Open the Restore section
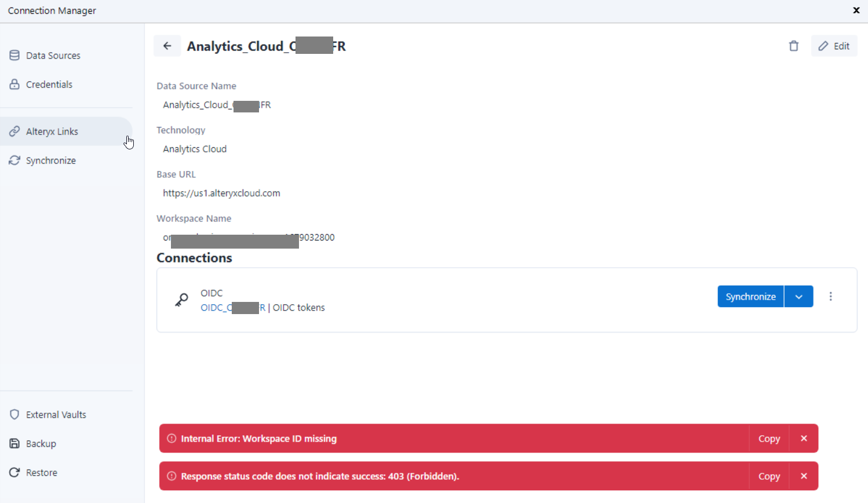Image resolution: width=868 pixels, height=503 pixels. 14,472
